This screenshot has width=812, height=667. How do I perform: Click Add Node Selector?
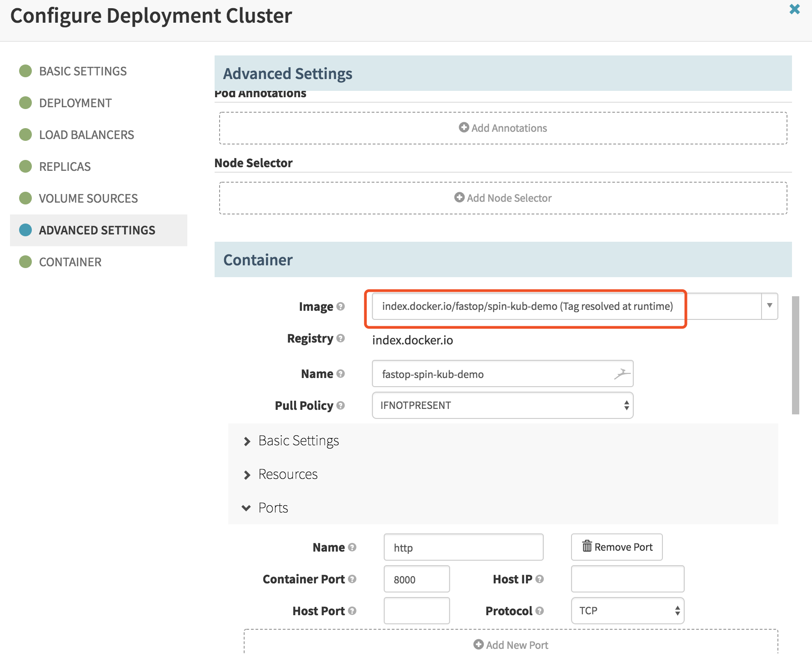(503, 198)
